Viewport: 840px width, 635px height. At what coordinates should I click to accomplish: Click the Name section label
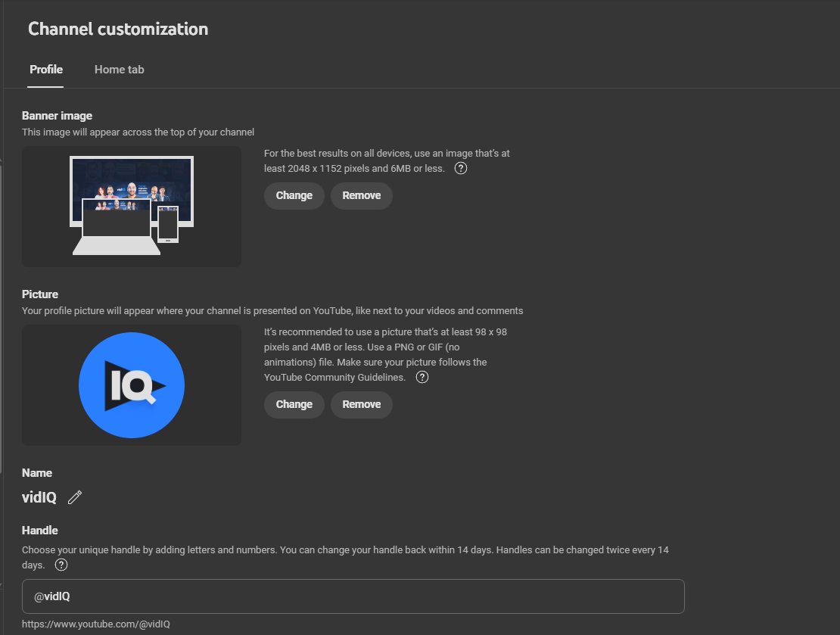pos(37,472)
